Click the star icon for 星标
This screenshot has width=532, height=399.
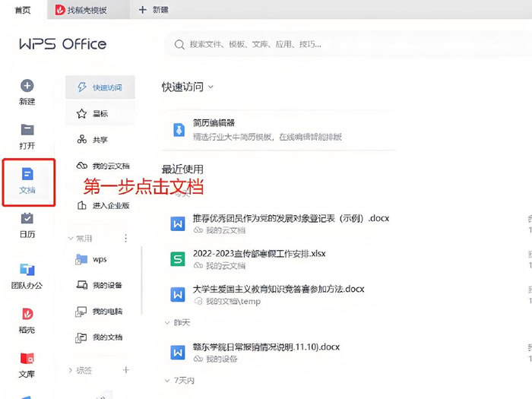81,114
